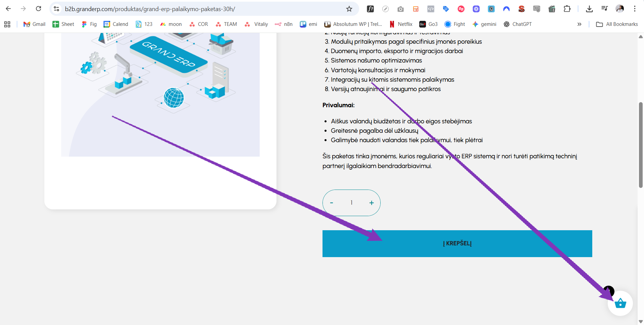This screenshot has width=644, height=325.
Task: Show hidden bookmarks with double chevron
Action: [579, 24]
